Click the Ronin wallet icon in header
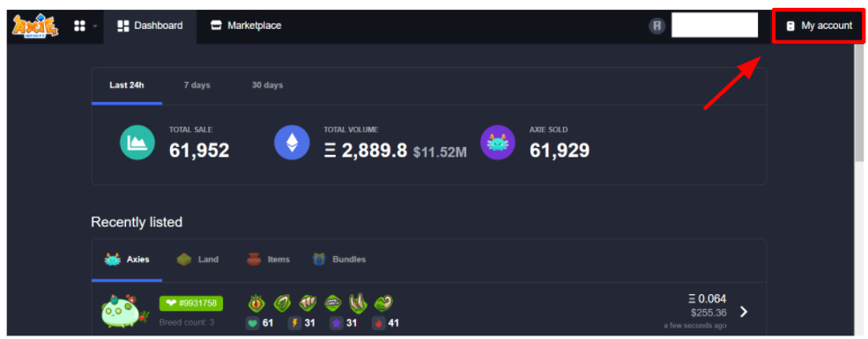The width and height of the screenshot is (868, 339). tap(657, 26)
